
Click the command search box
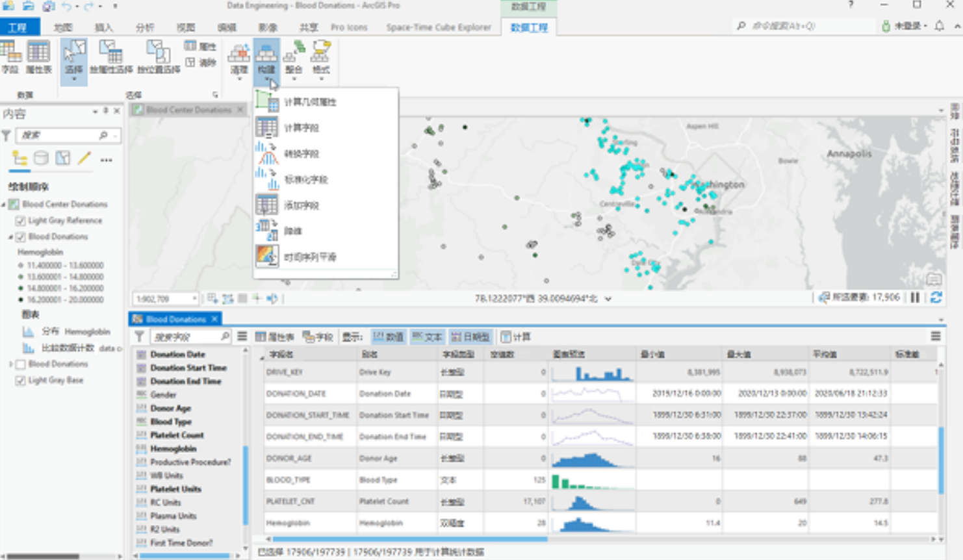tap(804, 26)
